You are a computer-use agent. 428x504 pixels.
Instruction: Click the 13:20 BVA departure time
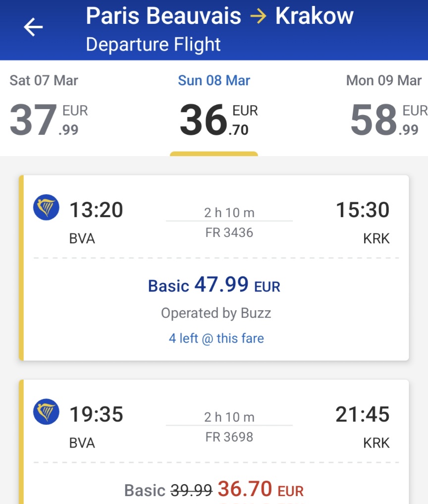click(x=97, y=210)
